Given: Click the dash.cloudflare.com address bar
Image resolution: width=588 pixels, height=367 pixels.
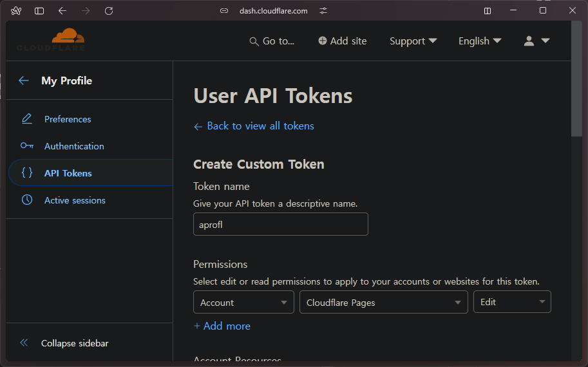Looking at the screenshot, I should pos(273,11).
